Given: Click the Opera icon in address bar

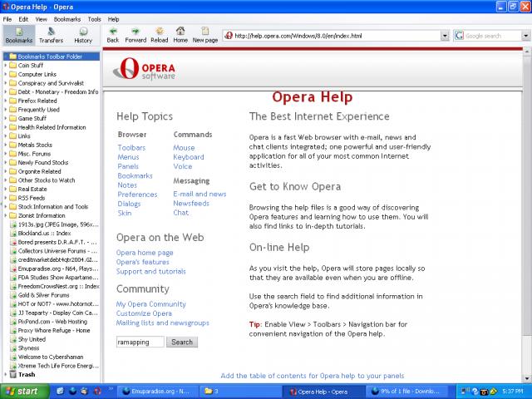Looking at the screenshot, I should pos(229,36).
